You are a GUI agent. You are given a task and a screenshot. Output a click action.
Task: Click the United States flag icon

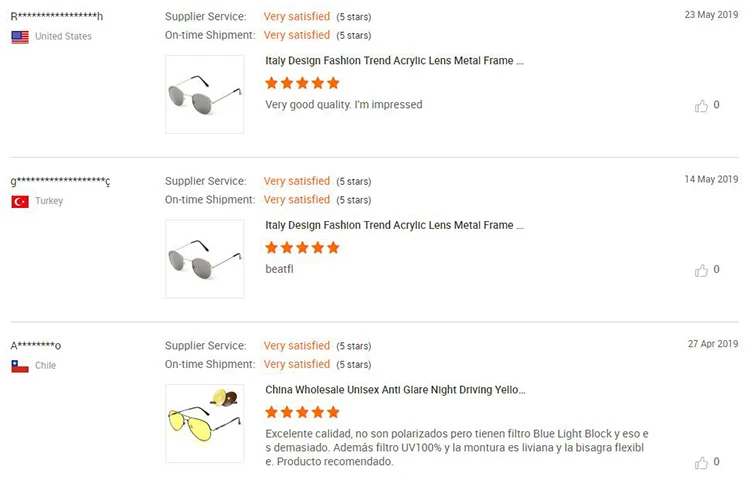[20, 37]
